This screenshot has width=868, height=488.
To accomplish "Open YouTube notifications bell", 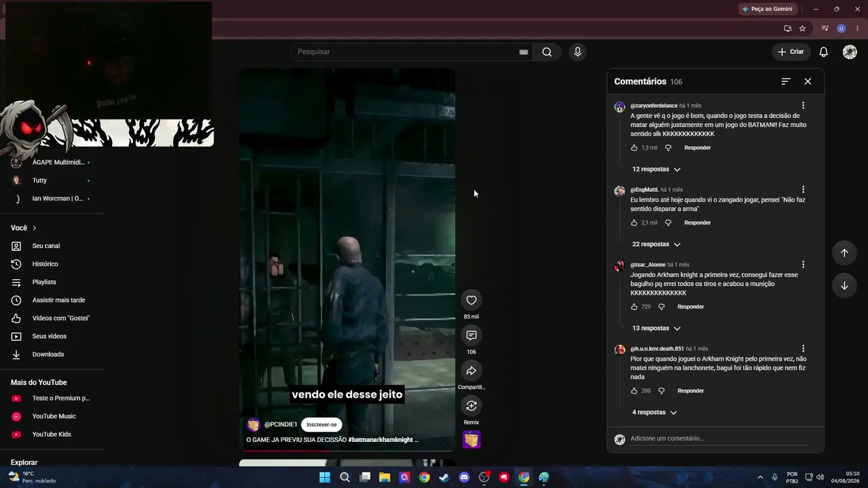I will [x=824, y=52].
